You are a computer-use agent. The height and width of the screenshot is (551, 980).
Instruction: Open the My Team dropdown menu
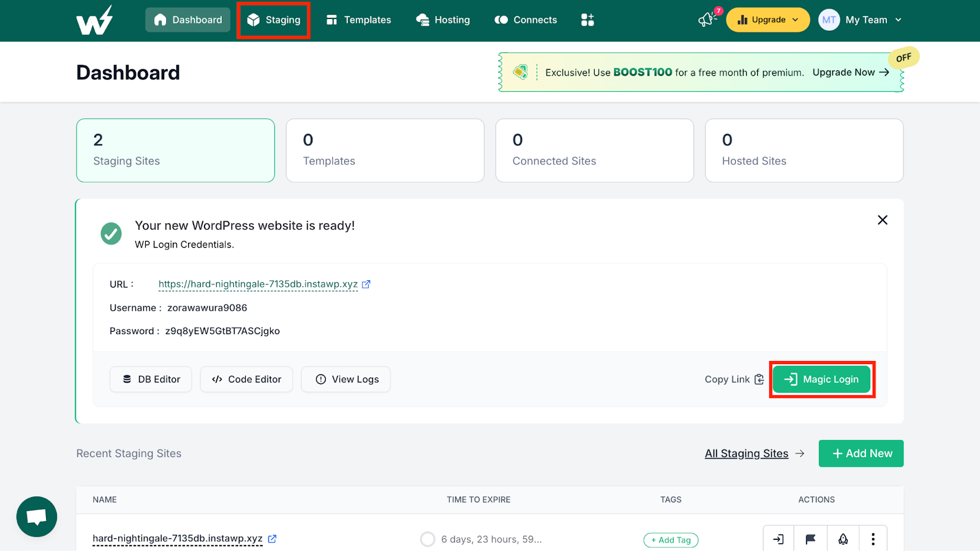pyautogui.click(x=873, y=20)
